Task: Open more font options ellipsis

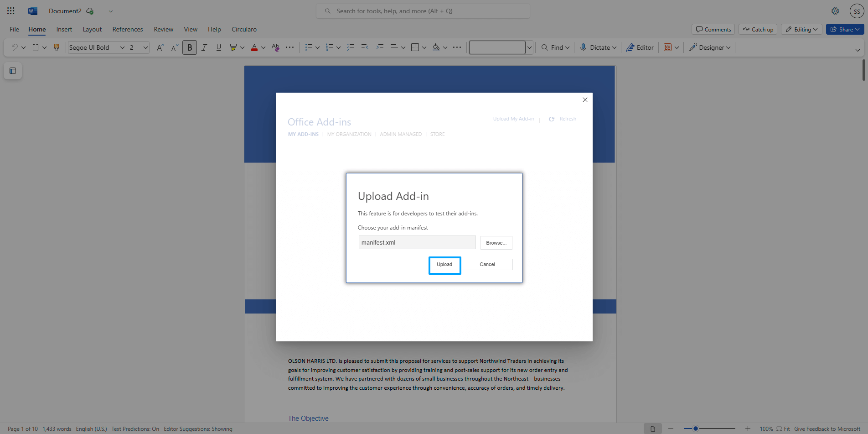Action: point(290,47)
